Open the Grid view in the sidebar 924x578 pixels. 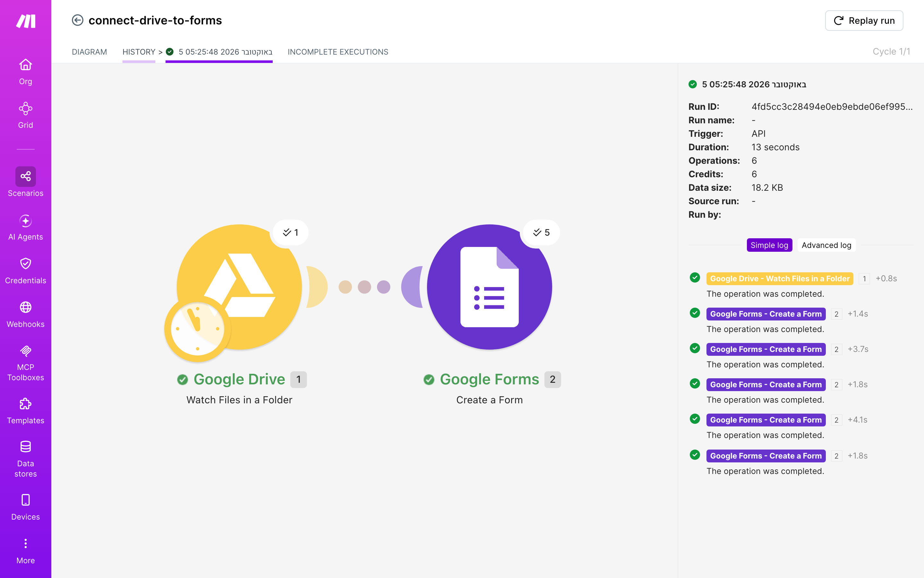(x=26, y=116)
